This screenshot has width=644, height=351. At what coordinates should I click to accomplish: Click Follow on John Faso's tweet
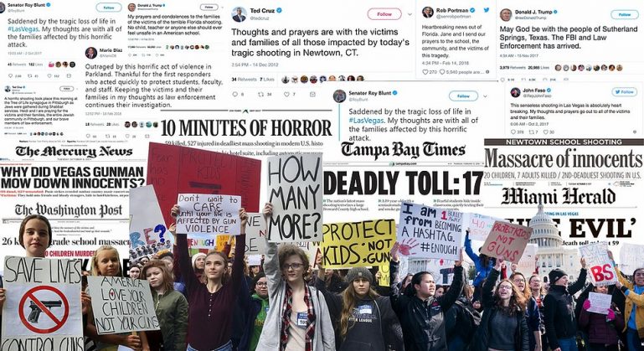[624, 91]
